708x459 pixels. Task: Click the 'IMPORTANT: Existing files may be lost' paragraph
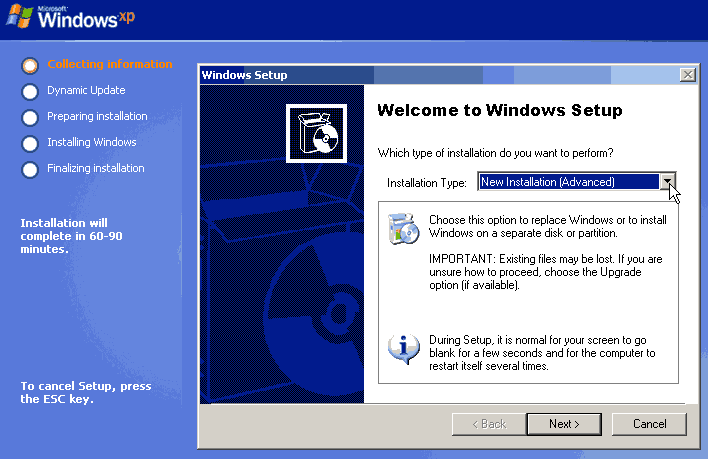click(545, 272)
